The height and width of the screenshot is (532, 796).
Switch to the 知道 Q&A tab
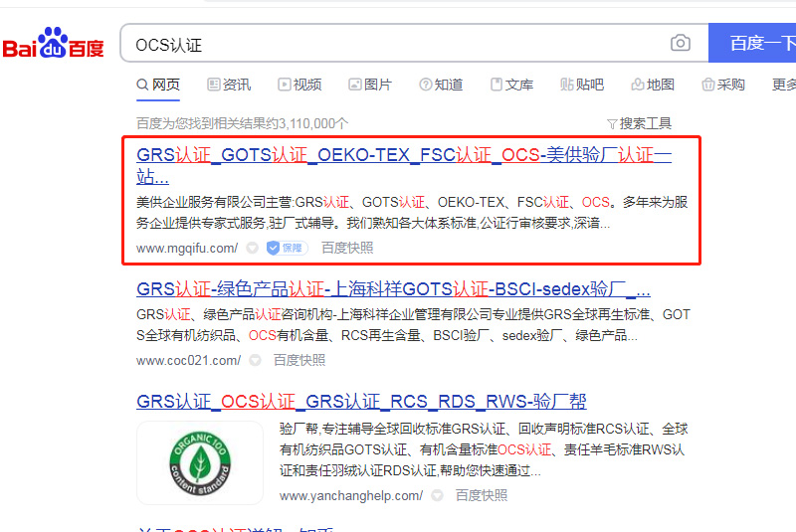click(441, 85)
